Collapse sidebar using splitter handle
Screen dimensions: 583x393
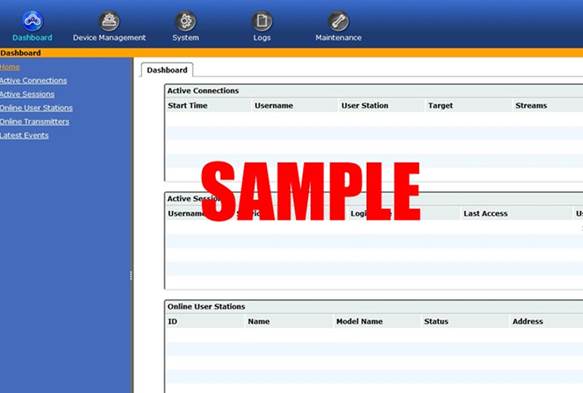tap(131, 276)
